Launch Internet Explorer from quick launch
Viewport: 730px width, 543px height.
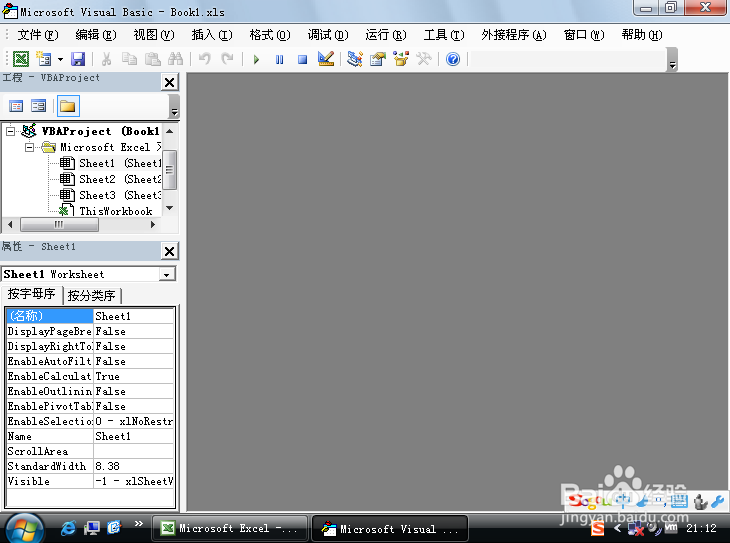(68, 528)
